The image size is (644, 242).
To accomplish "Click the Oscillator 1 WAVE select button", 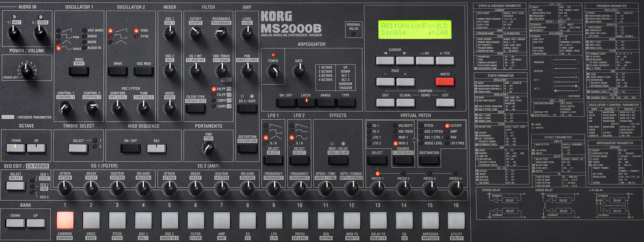I will tap(79, 71).
